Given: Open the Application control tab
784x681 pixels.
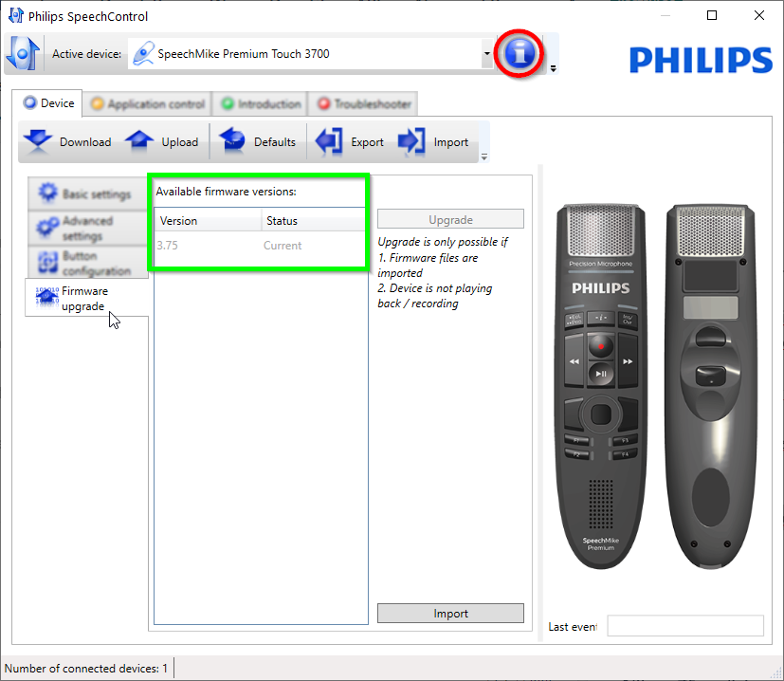Looking at the screenshot, I should [148, 104].
